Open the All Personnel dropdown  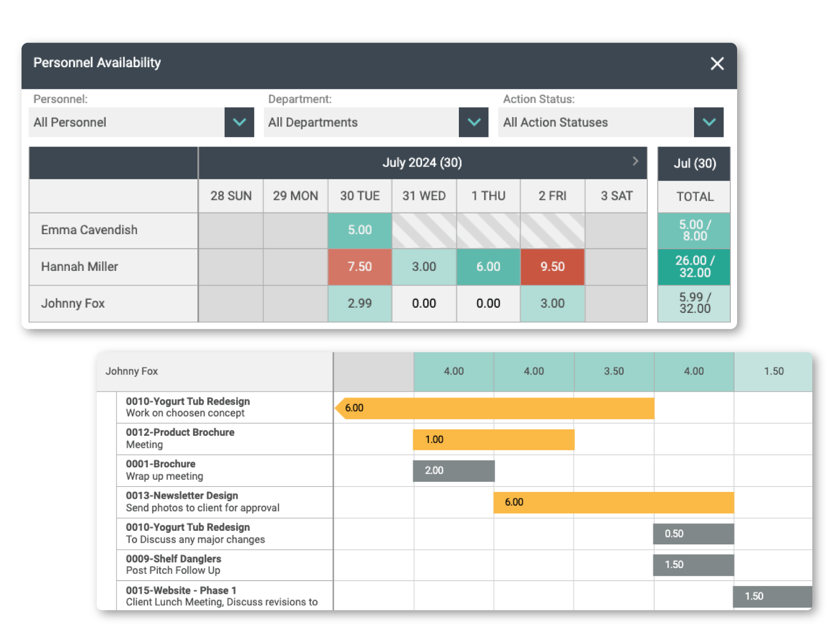click(x=239, y=122)
